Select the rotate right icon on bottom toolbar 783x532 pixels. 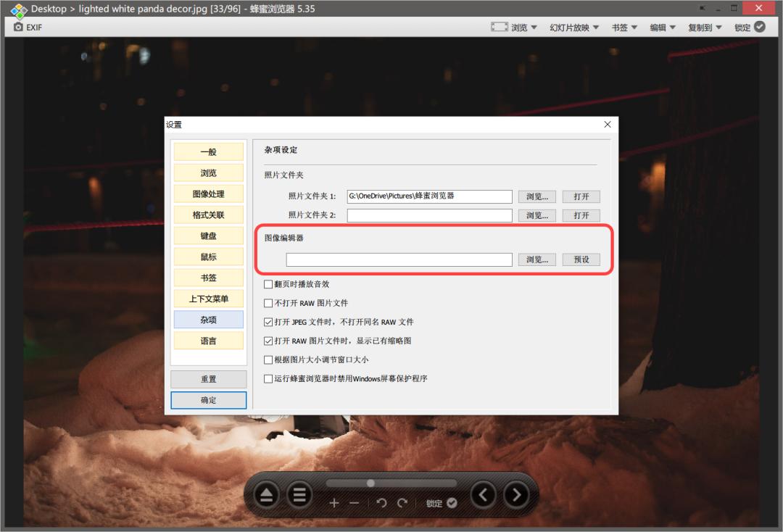[401, 502]
